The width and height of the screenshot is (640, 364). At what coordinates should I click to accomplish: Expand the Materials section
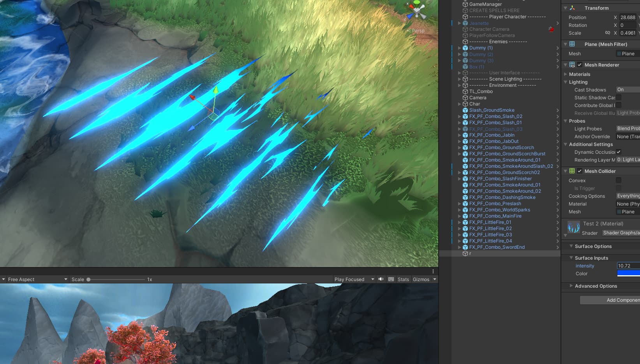579,74
